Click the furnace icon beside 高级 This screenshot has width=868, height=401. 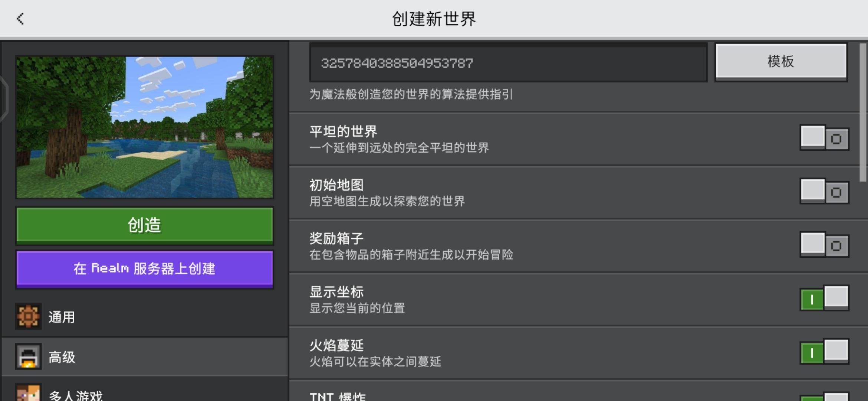pos(28,356)
